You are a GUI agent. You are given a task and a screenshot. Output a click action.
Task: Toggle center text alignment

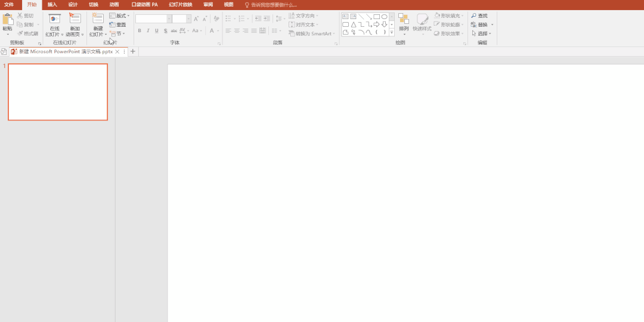237,31
